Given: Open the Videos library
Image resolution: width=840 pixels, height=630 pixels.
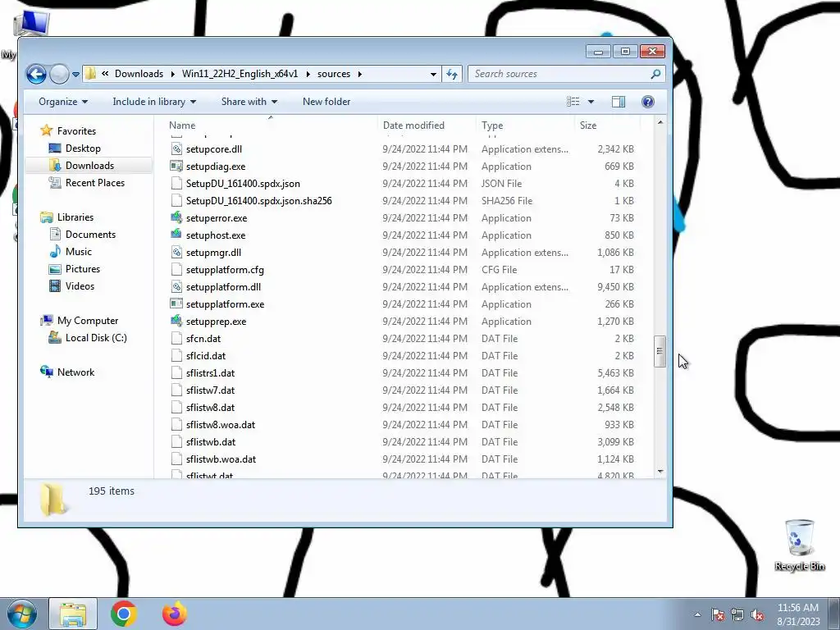Looking at the screenshot, I should point(80,286).
